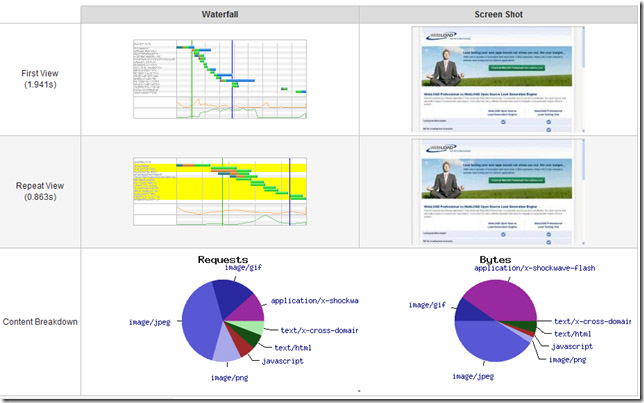This screenshot has width=644, height=403.
Task: Click the javascript label under Requests chart
Action: [x=283, y=360]
